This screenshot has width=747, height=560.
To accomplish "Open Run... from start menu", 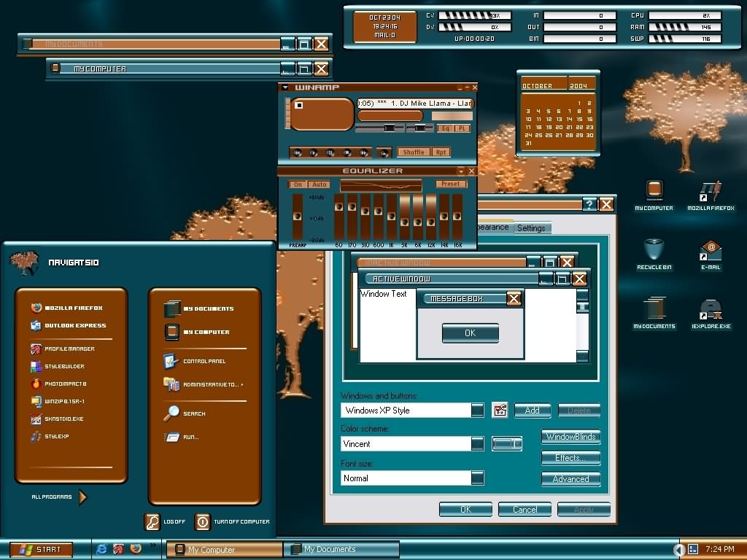I will pos(182,437).
